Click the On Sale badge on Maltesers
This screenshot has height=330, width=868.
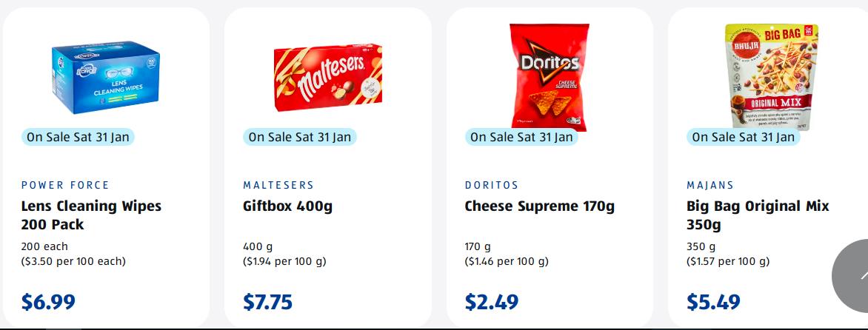[300, 137]
